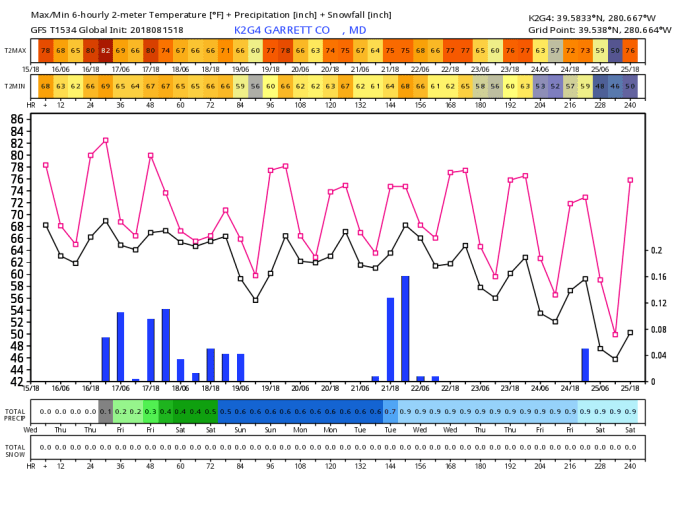The height and width of the screenshot is (507, 676).
Task: Click the 86 label on temperature axis
Action: click(x=16, y=119)
